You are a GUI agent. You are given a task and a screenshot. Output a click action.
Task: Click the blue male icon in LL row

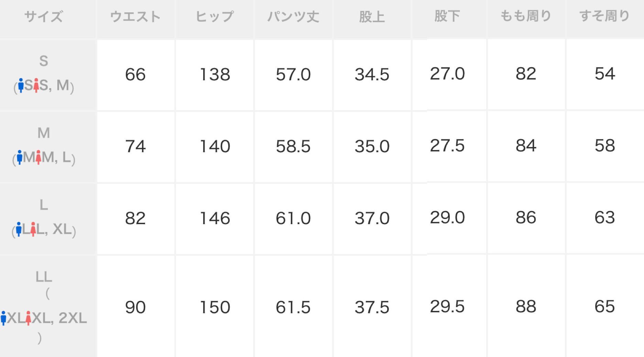click(3, 318)
